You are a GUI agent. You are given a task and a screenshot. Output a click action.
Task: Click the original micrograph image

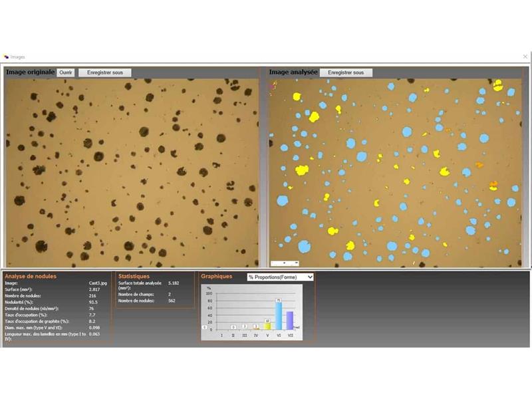click(x=132, y=173)
